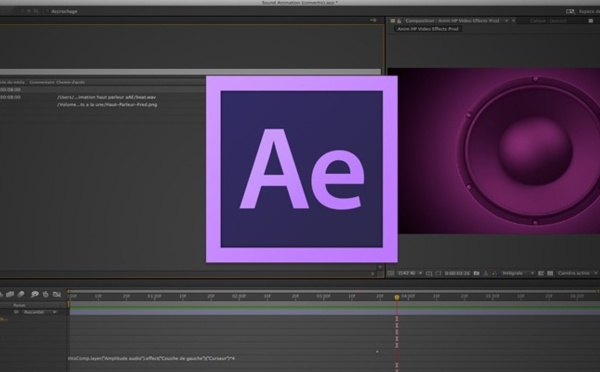Click the motion blur eraser-shaped timeline icon

click(x=21, y=294)
